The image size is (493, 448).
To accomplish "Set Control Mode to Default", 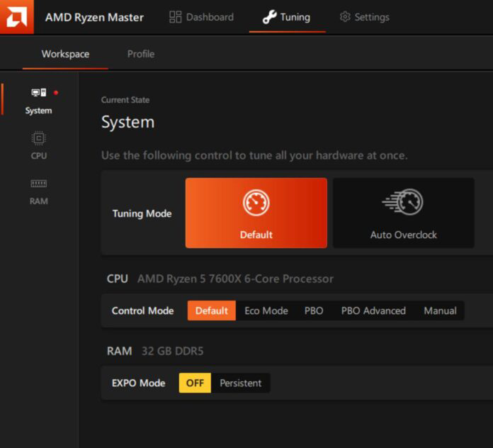I will point(212,310).
